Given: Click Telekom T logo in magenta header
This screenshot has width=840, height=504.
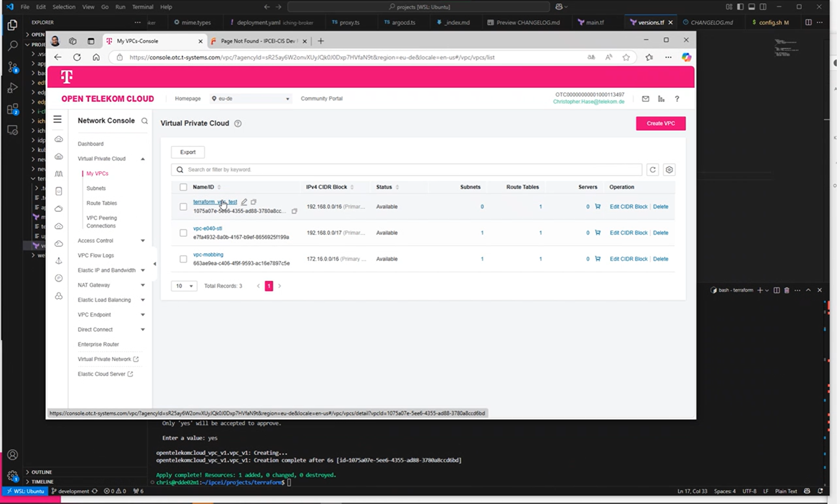Looking at the screenshot, I should tap(67, 77).
